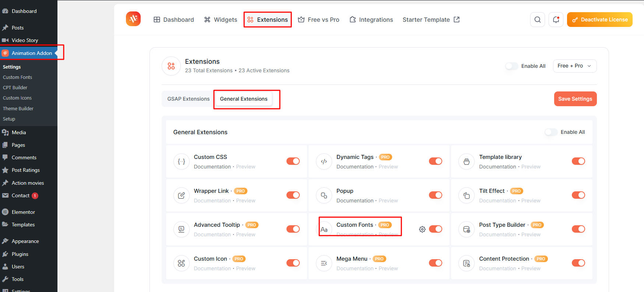644x292 pixels.
Task: Switch to GSAP Extensions tab
Action: (189, 99)
